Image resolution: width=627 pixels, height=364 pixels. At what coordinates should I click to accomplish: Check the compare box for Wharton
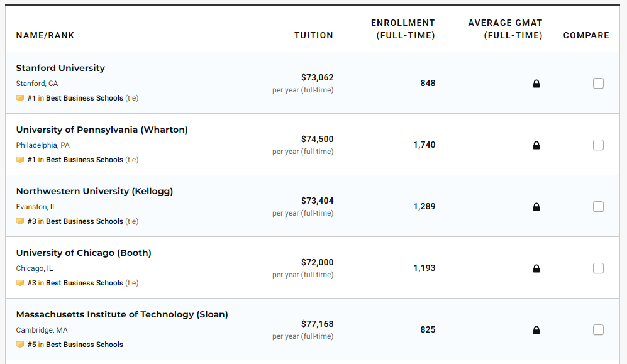point(598,145)
